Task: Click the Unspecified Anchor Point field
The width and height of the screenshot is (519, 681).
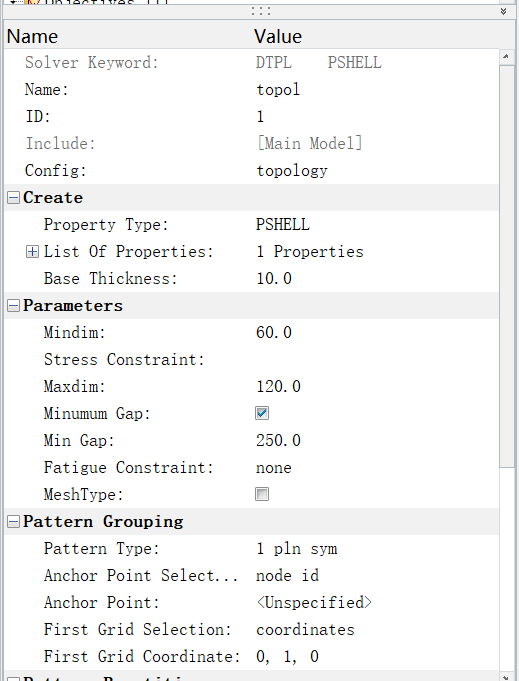Action: point(376,603)
